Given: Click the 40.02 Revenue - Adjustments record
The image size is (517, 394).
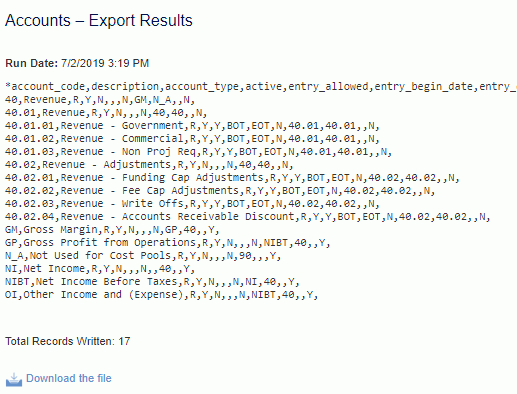Looking at the screenshot, I should click(149, 165).
